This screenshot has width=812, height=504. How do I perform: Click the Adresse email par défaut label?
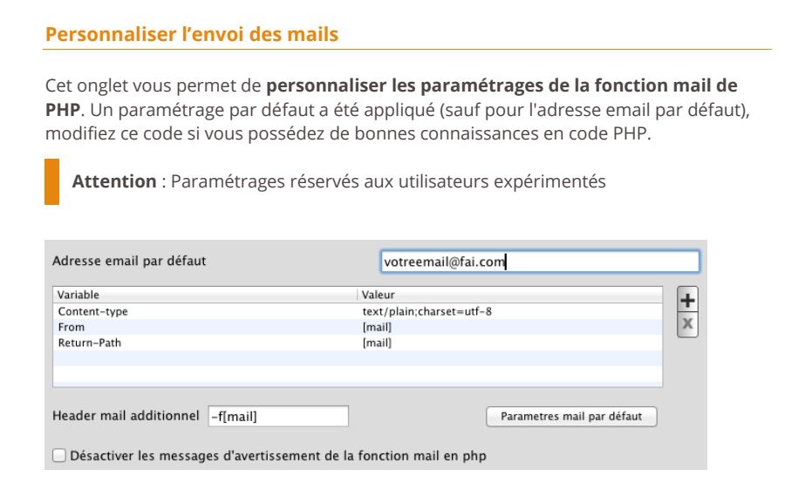click(x=129, y=261)
